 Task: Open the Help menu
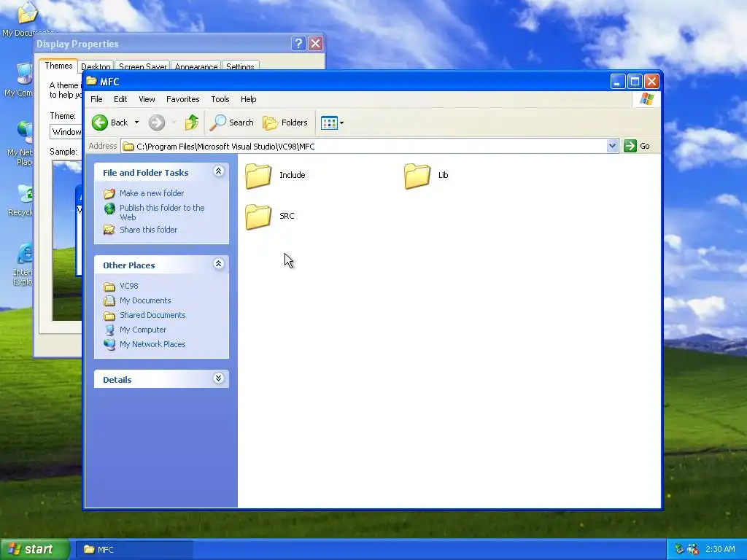[248, 99]
